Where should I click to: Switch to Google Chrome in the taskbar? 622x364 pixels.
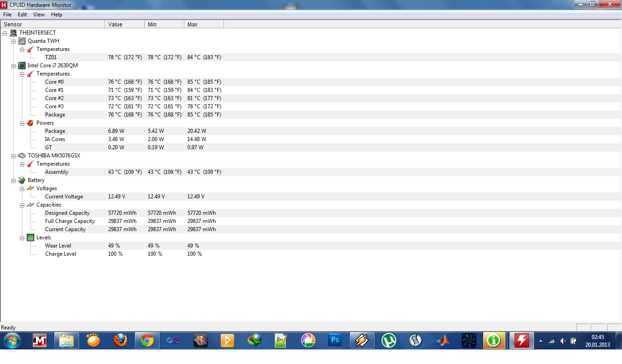tap(147, 340)
